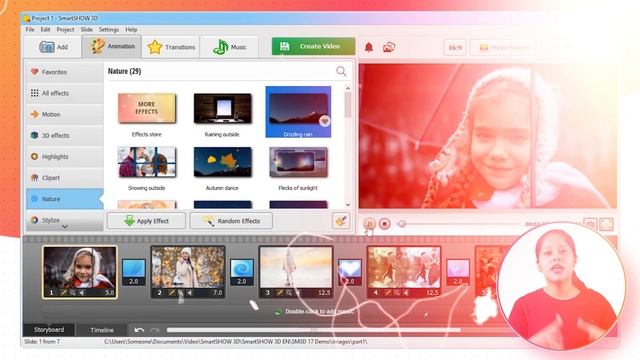
Task: Click edit pencil icon on slide 1
Action: (x=63, y=293)
